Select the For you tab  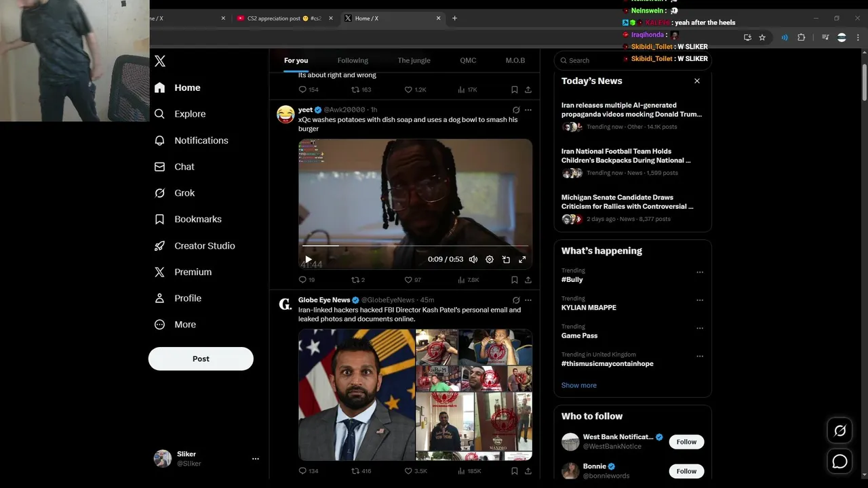[x=296, y=60]
